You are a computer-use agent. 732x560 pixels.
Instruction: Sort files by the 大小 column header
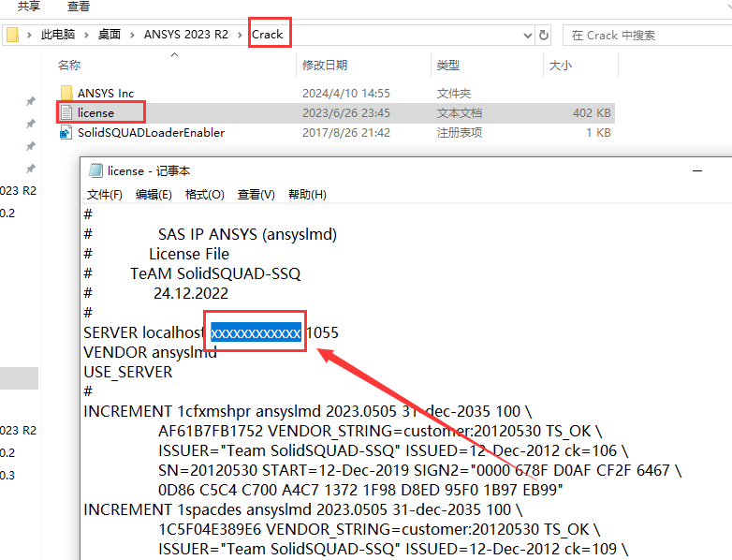coord(561,65)
